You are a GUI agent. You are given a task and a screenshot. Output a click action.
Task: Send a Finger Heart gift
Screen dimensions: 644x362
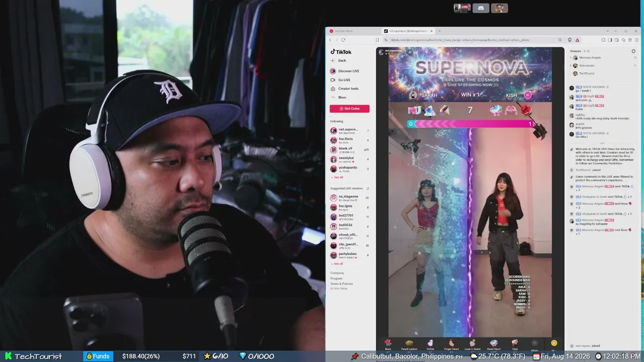click(451, 344)
